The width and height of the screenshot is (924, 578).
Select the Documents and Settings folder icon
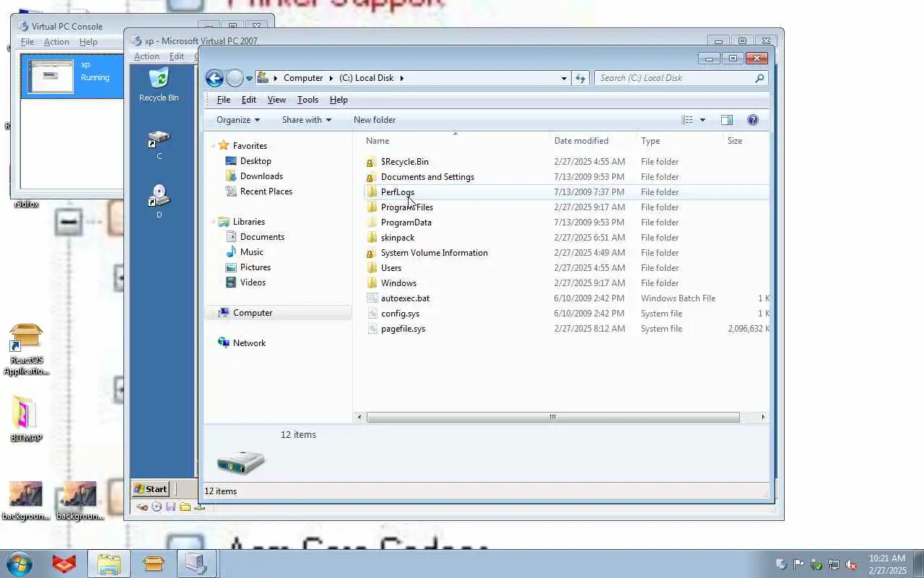372,177
